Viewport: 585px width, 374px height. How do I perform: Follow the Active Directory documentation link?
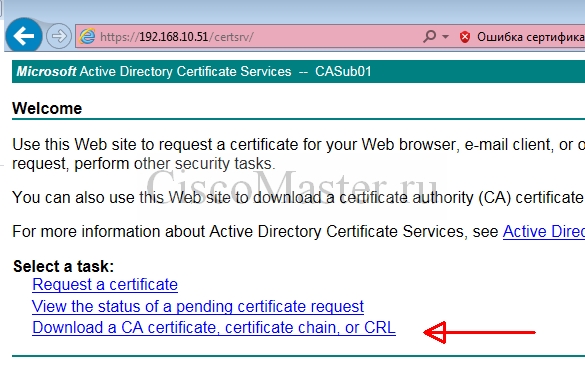[x=544, y=232]
